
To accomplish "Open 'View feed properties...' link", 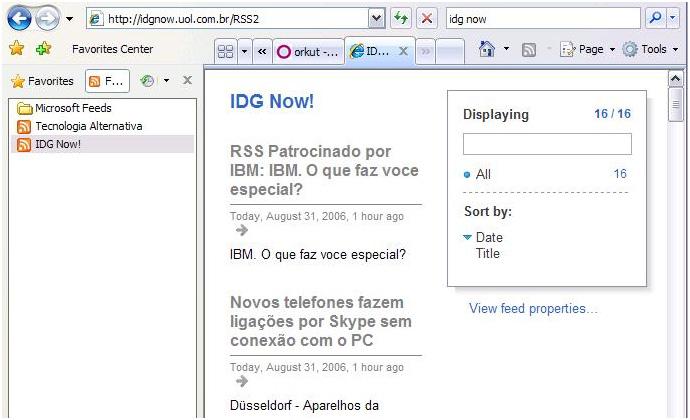I will click(533, 309).
